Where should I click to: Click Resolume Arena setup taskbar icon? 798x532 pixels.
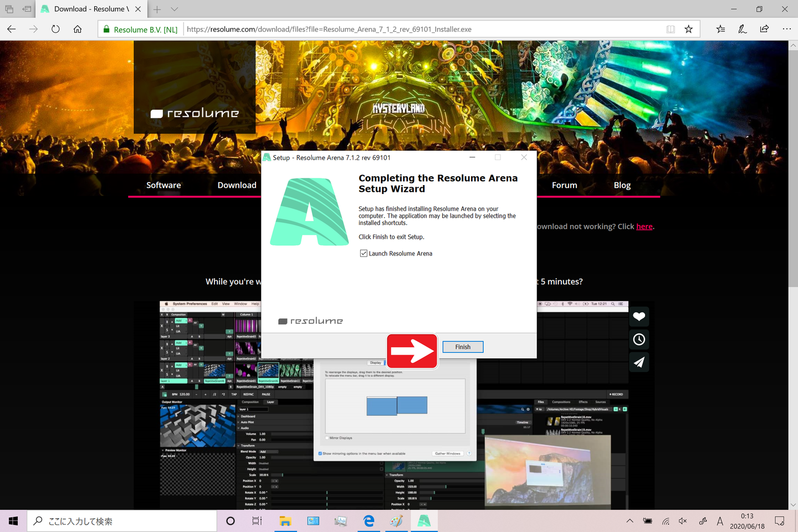[424, 521]
